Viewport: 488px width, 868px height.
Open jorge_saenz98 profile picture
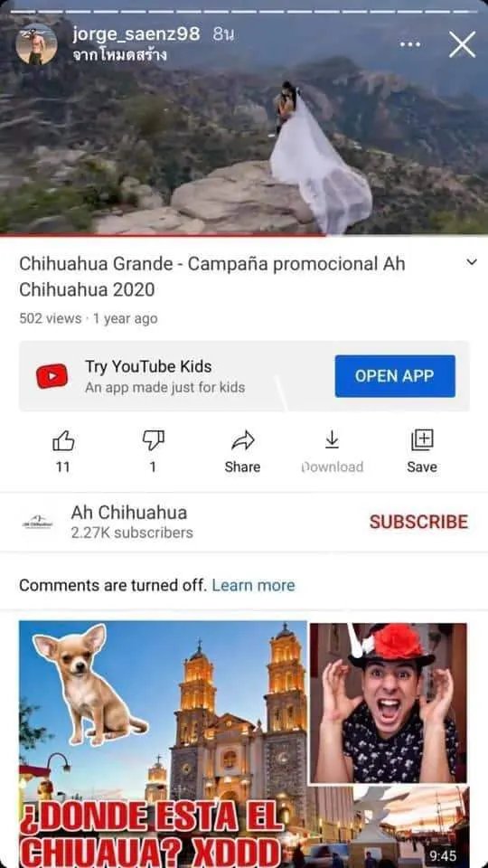(x=36, y=44)
